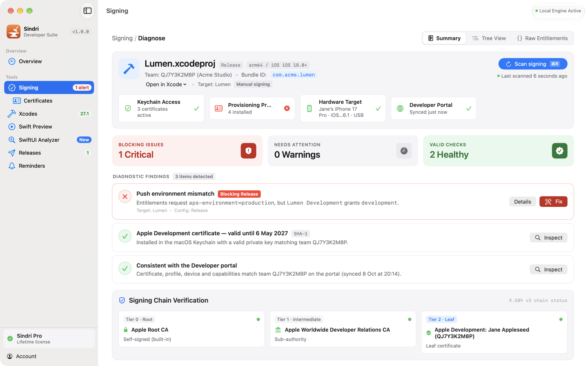Screen dimensions: 588x366
Task: Click the Signing breadcrumb link
Action: (122, 38)
